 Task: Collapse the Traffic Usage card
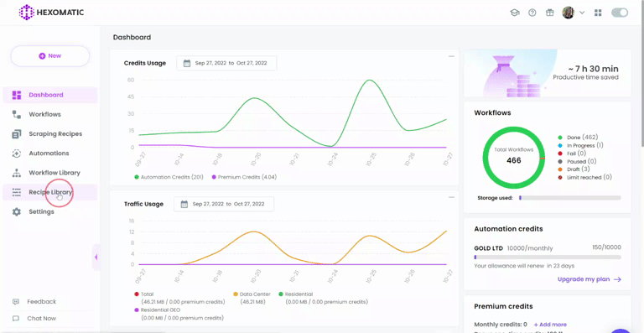(451, 197)
